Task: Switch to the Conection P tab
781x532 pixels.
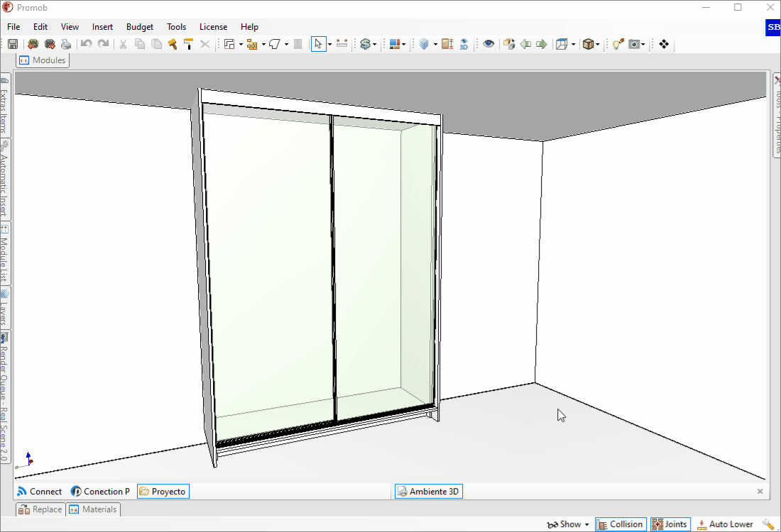Action: [100, 492]
